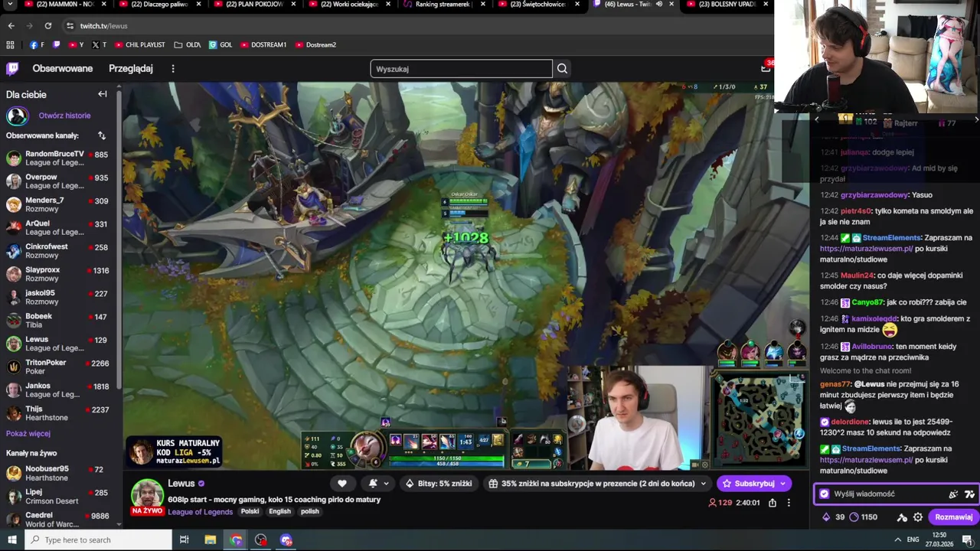Expand the 35% gift subscription discount
The height and width of the screenshot is (551, 980).
coord(597,484)
